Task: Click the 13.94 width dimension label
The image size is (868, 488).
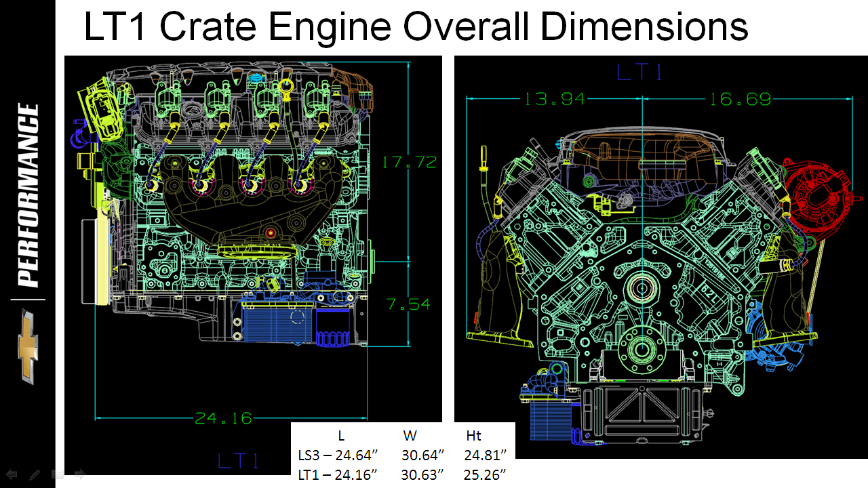Action: (554, 100)
